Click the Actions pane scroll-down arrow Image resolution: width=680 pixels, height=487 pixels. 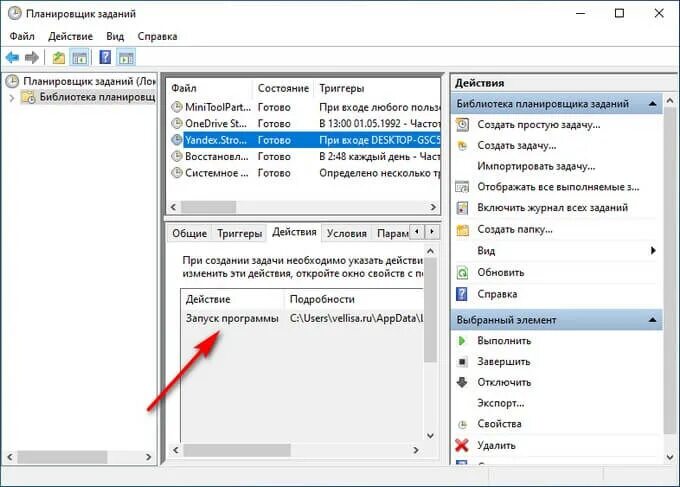[x=670, y=457]
